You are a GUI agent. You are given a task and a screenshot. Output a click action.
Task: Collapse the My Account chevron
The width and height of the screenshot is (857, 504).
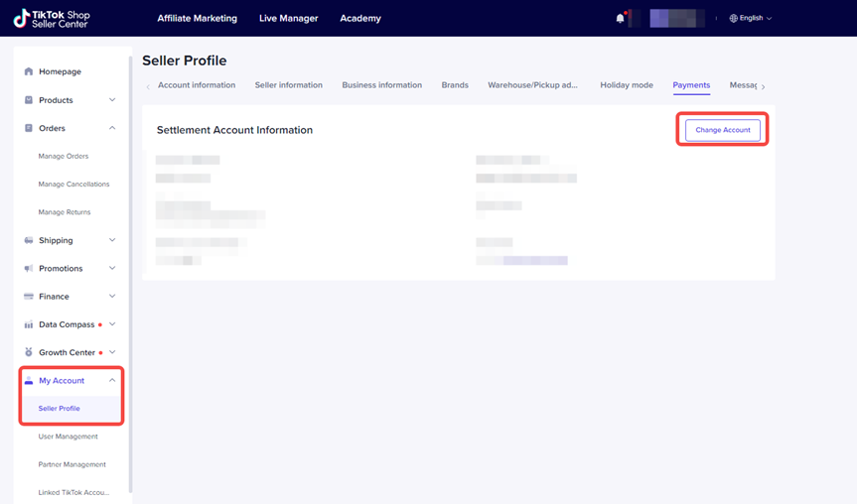pyautogui.click(x=112, y=381)
